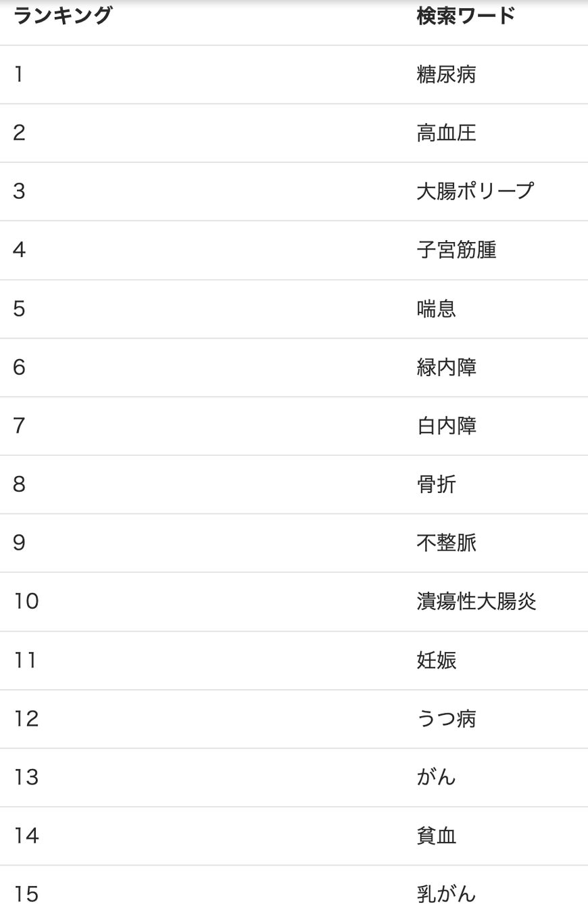
Task: Select the search word 高血圧
Action: [x=446, y=133]
